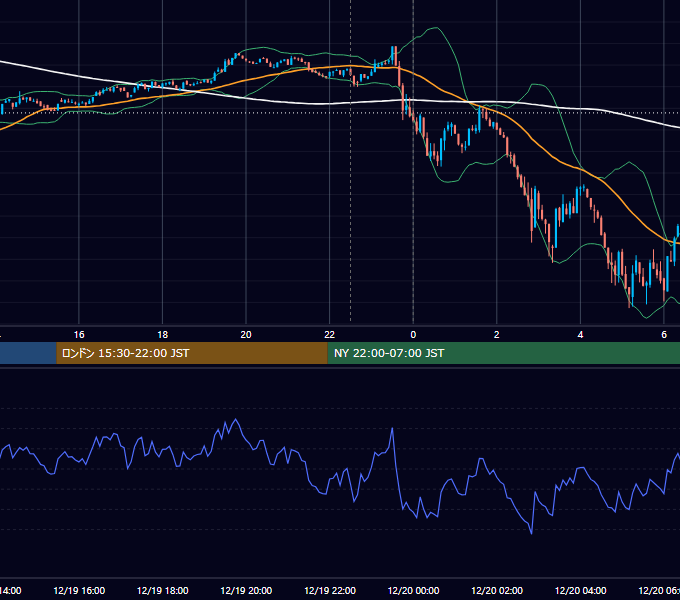This screenshot has width=680, height=600.
Task: Click the 12/20 04:00 date label
Action: click(580, 590)
